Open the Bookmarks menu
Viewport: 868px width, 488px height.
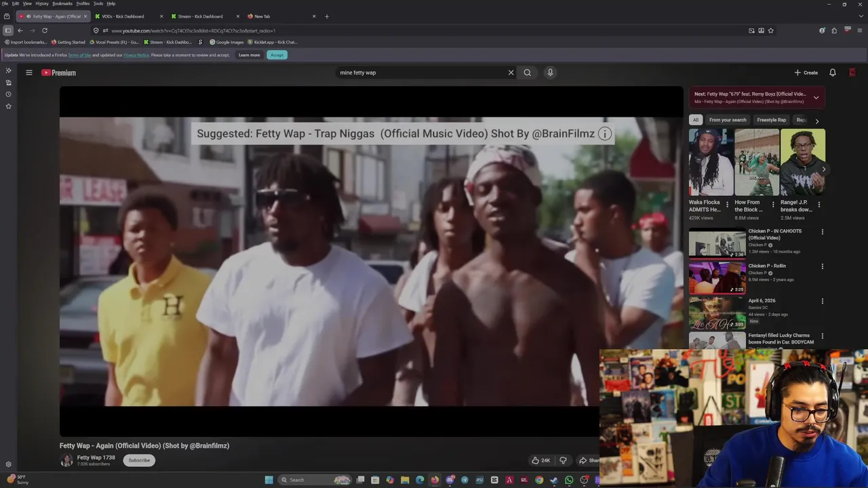click(62, 3)
